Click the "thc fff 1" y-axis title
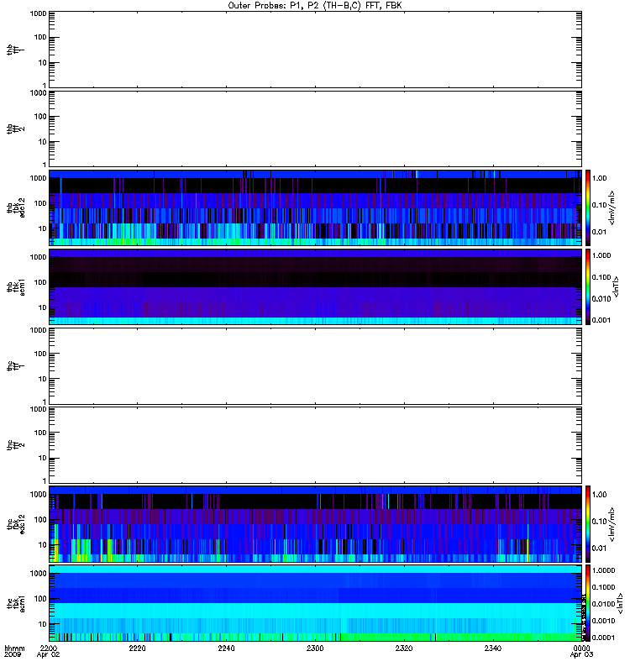Image resolution: width=630 pixels, height=672 pixels. point(15,366)
